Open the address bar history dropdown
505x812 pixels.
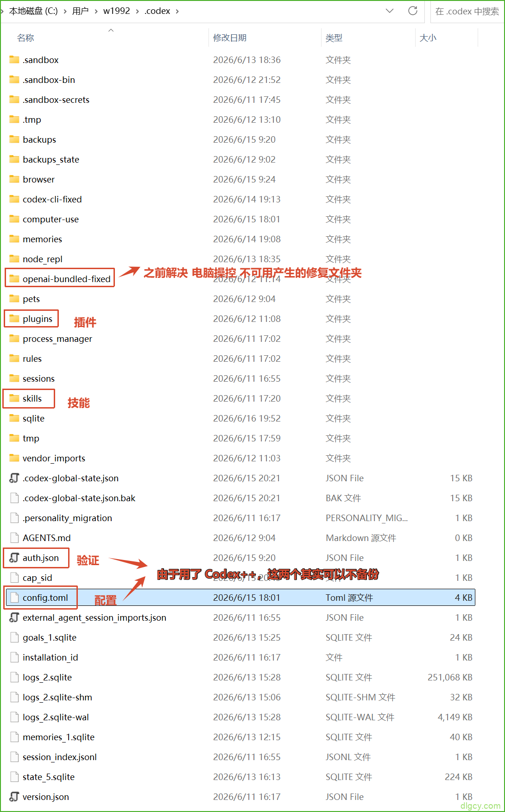390,11
